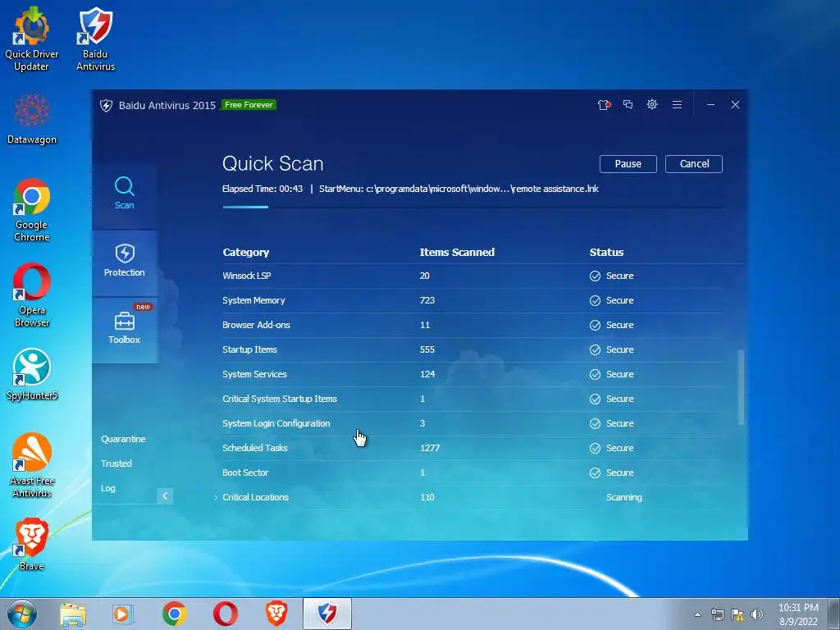Image resolution: width=840 pixels, height=630 pixels.
Task: Open Datawagon desktop icon
Action: tap(32, 119)
